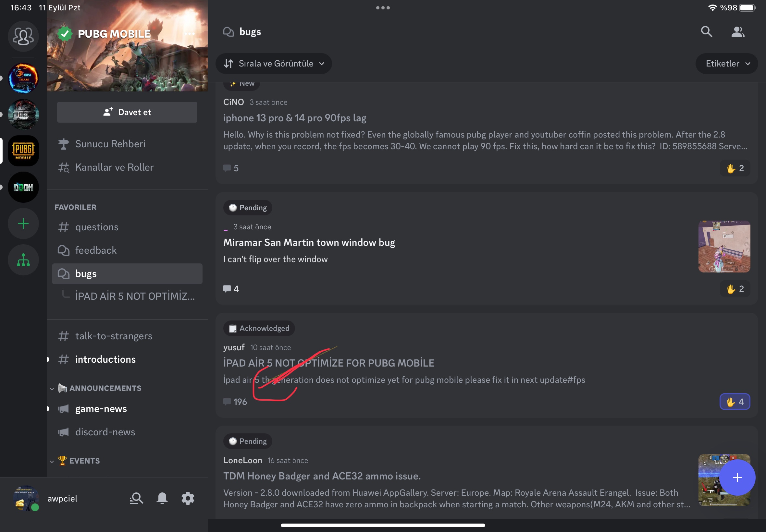Viewport: 766px width, 532px height.
Task: Open the questions channel
Action: pos(127,227)
